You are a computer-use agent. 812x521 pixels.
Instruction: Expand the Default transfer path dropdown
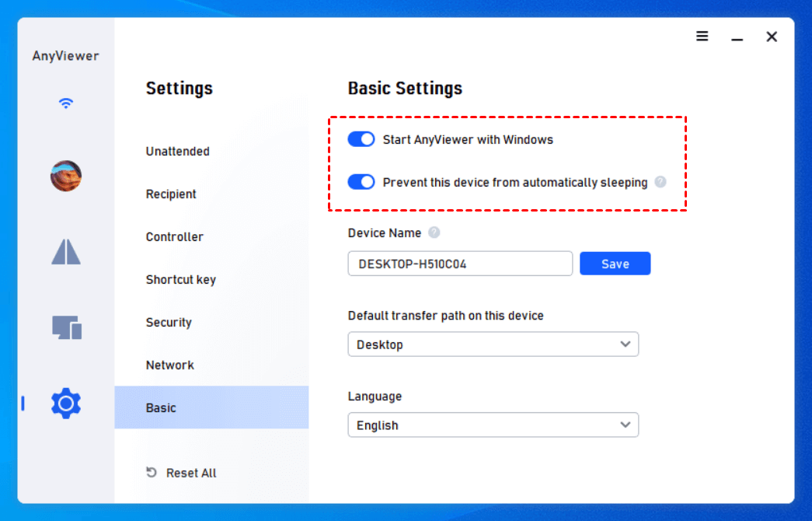pyautogui.click(x=493, y=344)
